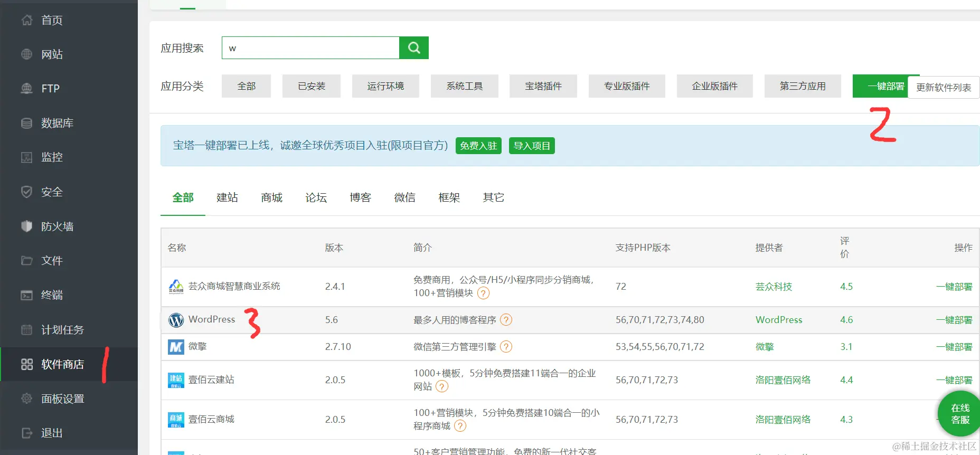The height and width of the screenshot is (455, 980).
Task: Open help icon for 壹佰云建站 description
Action: pos(442,386)
